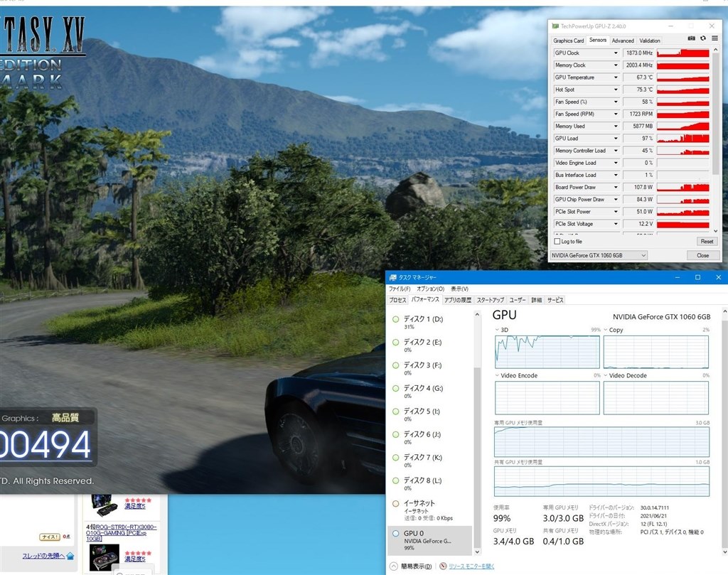728x575 pixels.
Task: Switch to GPU-Z Validation tab
Action: (650, 41)
